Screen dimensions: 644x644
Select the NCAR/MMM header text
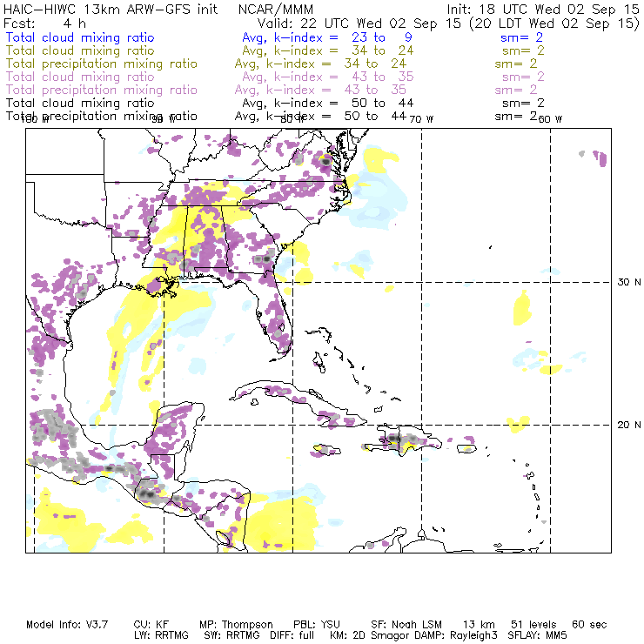pos(276,10)
